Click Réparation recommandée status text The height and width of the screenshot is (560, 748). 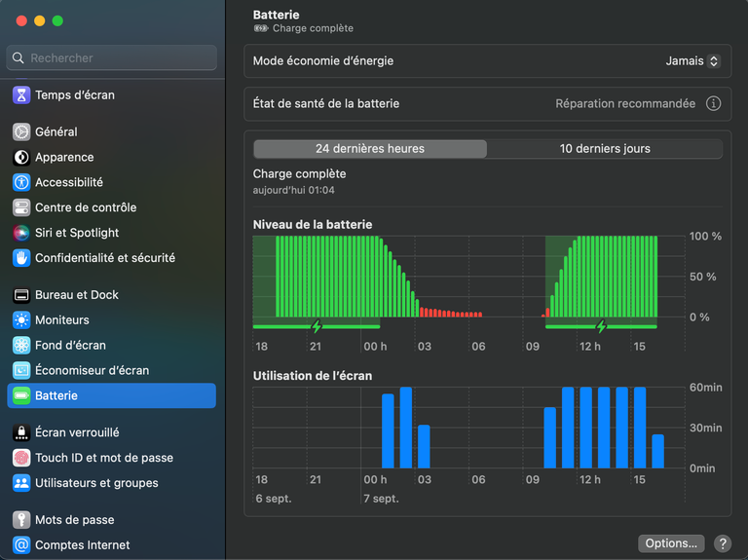tap(625, 103)
